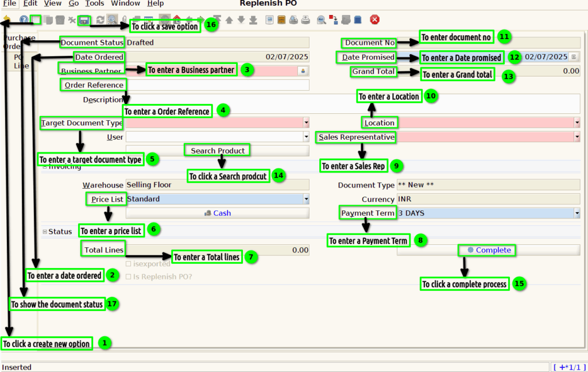The height and width of the screenshot is (372, 588).
Task: Open the Go menu
Action: [x=73, y=3]
